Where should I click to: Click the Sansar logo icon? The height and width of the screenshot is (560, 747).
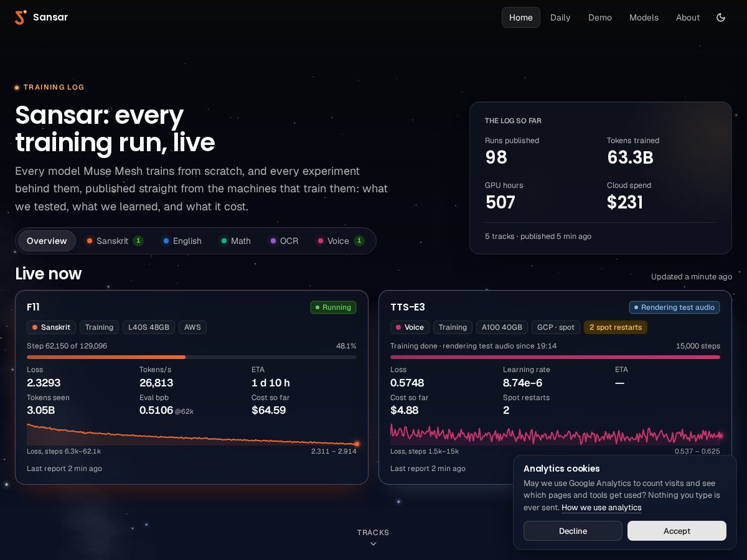click(x=21, y=17)
